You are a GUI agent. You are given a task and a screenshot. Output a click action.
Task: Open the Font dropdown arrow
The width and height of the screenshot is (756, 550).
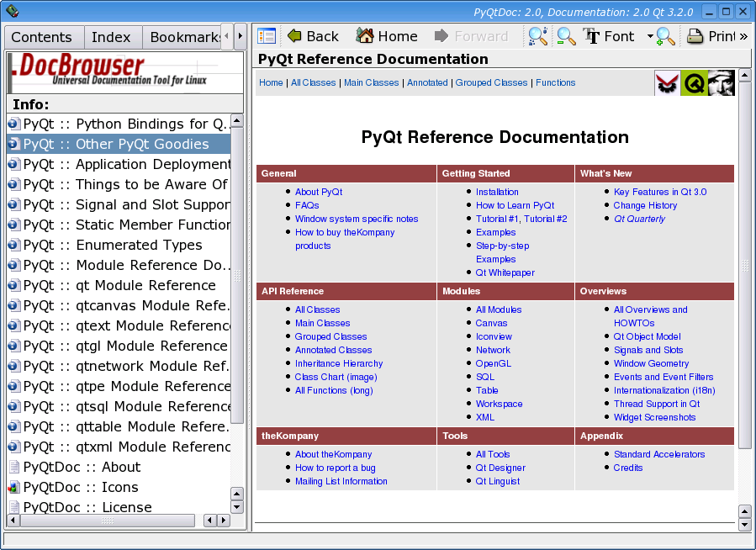[650, 36]
